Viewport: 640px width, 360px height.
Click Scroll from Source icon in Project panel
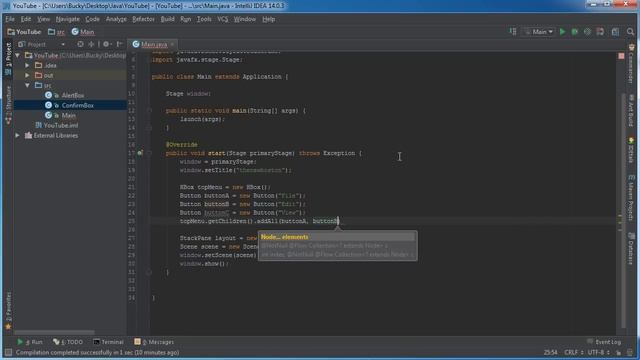pos(80,44)
